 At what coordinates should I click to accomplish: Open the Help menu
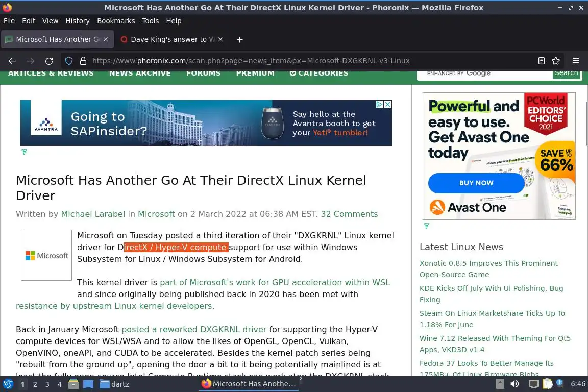point(174,21)
